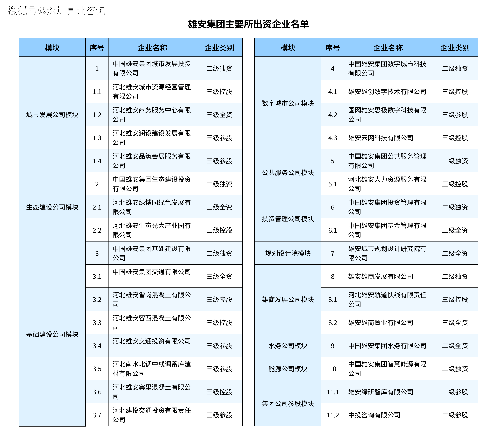Screen dimensions: 497x448
Task: Click serial number 8.2 cell
Action: pyautogui.click(x=333, y=322)
